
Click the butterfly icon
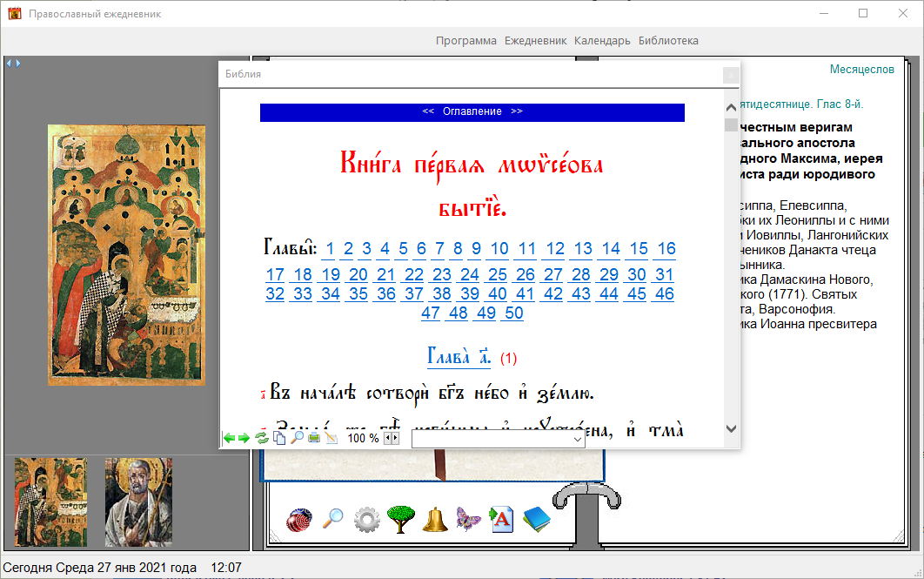[468, 520]
